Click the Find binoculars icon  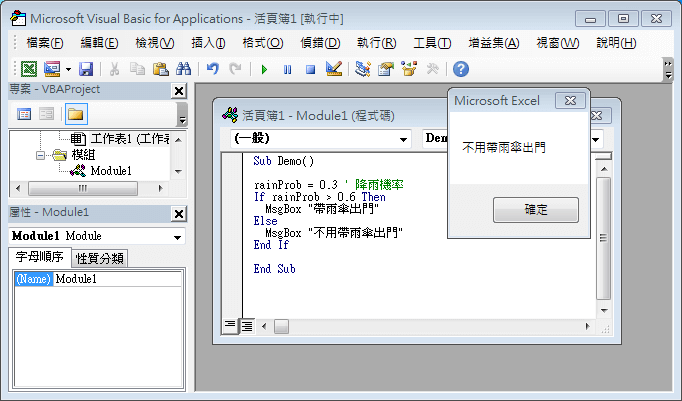[184, 69]
